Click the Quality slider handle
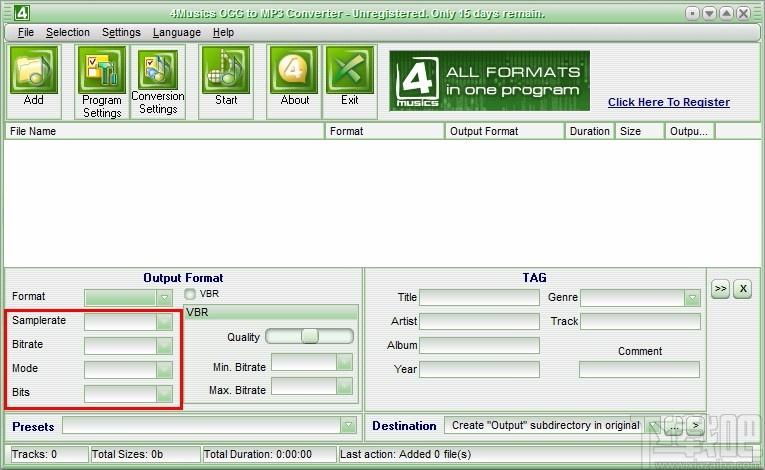Screen dimensions: 765x470 (x=310, y=336)
